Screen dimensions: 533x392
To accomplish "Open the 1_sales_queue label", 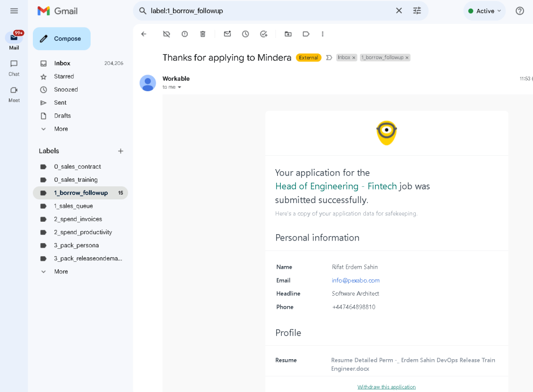I will [x=80, y=206].
